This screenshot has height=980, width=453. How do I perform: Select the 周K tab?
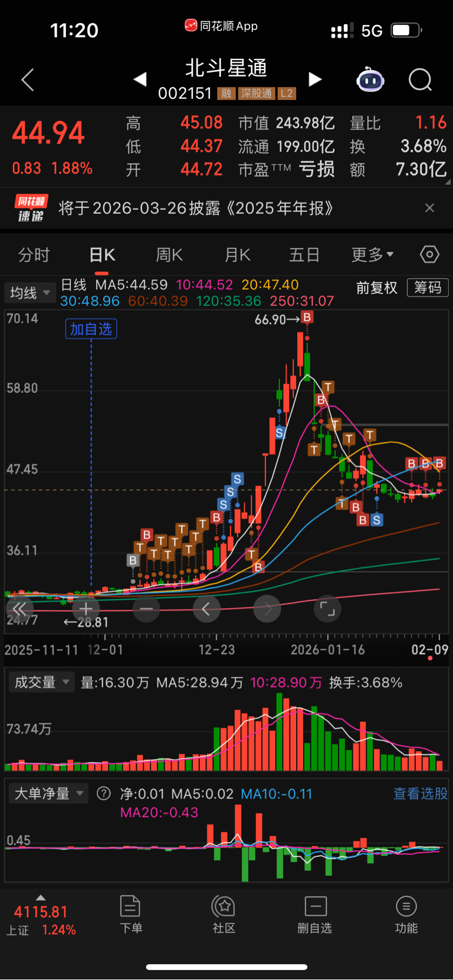pyautogui.click(x=169, y=255)
